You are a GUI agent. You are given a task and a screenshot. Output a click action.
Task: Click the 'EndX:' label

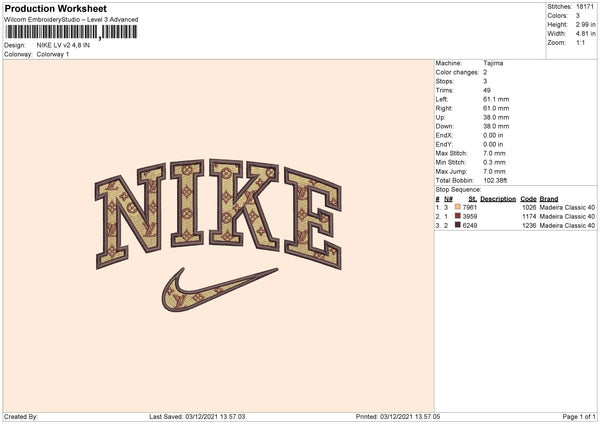[x=444, y=135]
